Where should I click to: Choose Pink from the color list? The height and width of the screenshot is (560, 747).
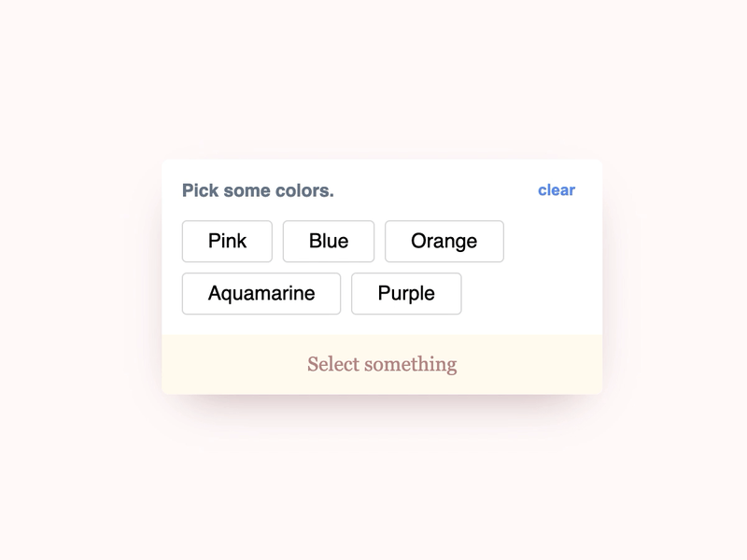(226, 241)
